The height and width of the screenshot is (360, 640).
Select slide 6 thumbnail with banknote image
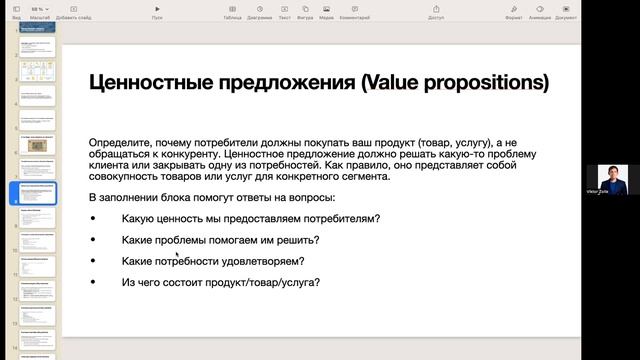tap(37, 145)
